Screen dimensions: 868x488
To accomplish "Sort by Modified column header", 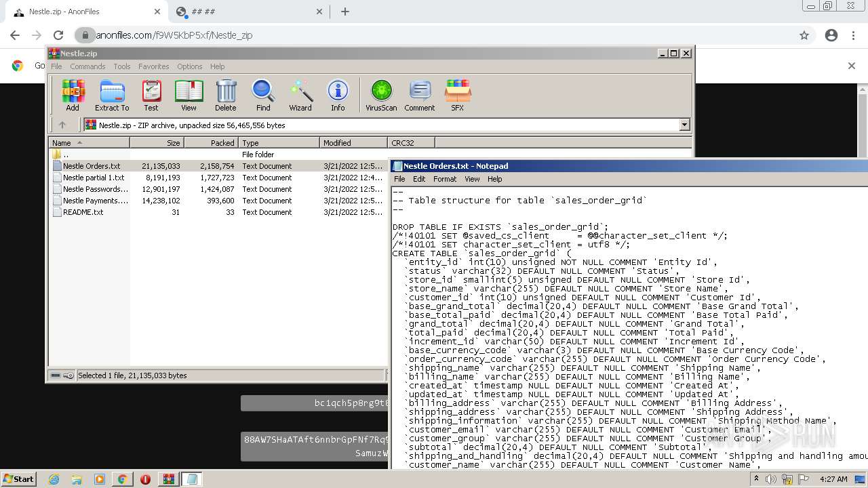I will click(x=353, y=142).
